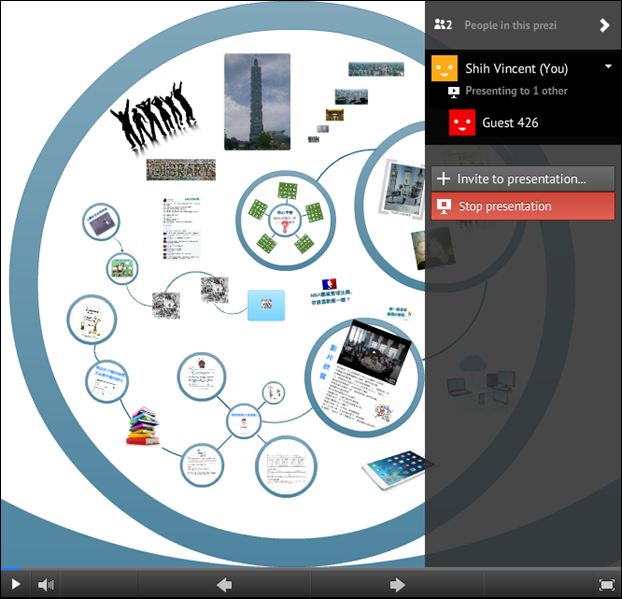622x599 pixels.
Task: Click the Big Ben photo frame
Action: pos(403,188)
